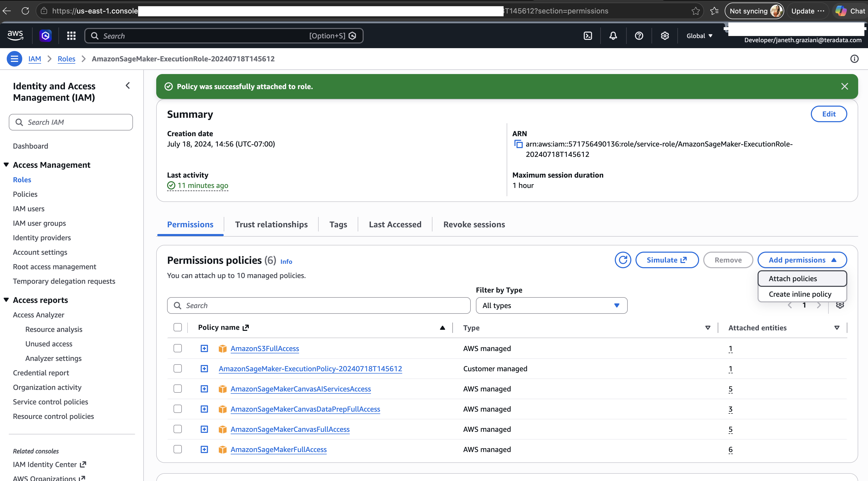This screenshot has height=481, width=868.
Task: Collapse the IAM side navigation panel
Action: [128, 86]
